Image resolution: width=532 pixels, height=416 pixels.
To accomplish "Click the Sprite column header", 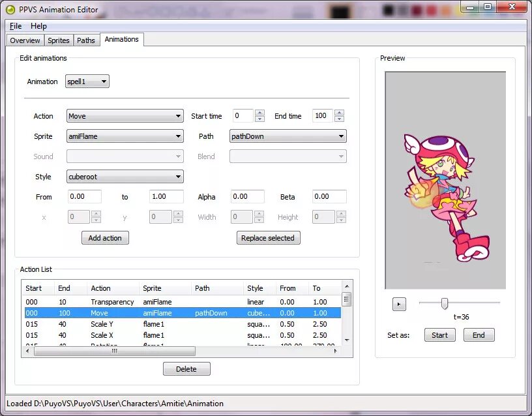I will coord(165,288).
